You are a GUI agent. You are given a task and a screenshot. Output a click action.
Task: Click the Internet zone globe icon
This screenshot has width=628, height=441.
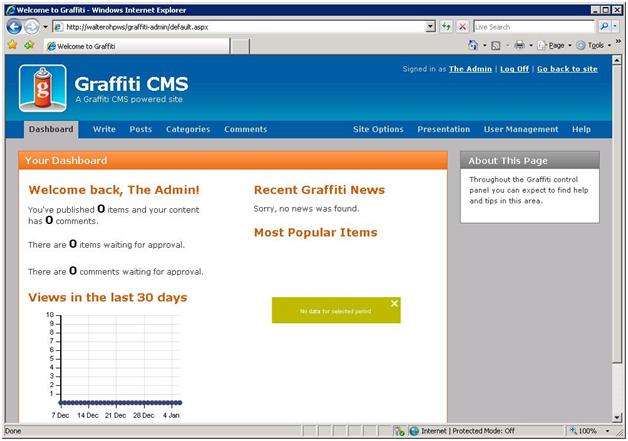pos(414,431)
